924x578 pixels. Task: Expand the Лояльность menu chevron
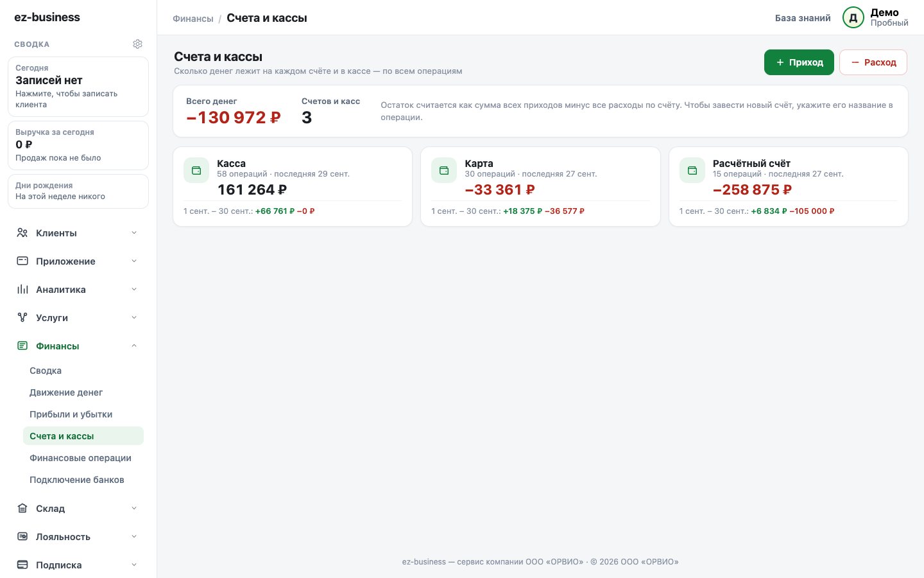134,537
